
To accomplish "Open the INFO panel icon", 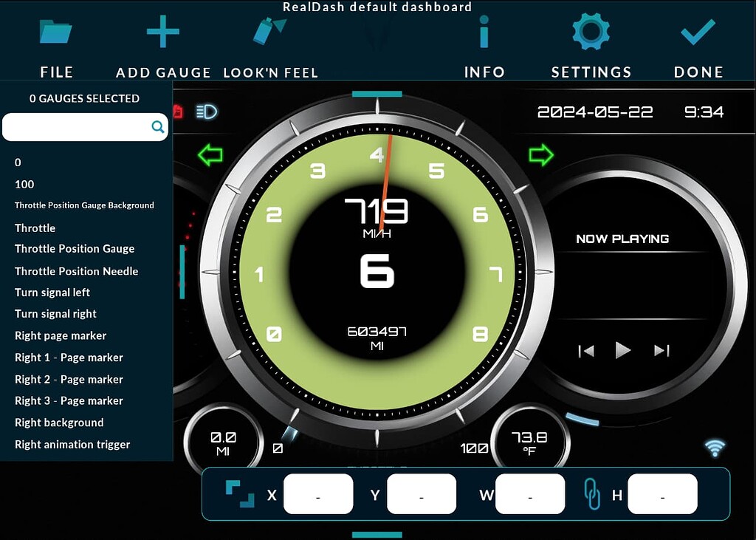I will pos(484,33).
